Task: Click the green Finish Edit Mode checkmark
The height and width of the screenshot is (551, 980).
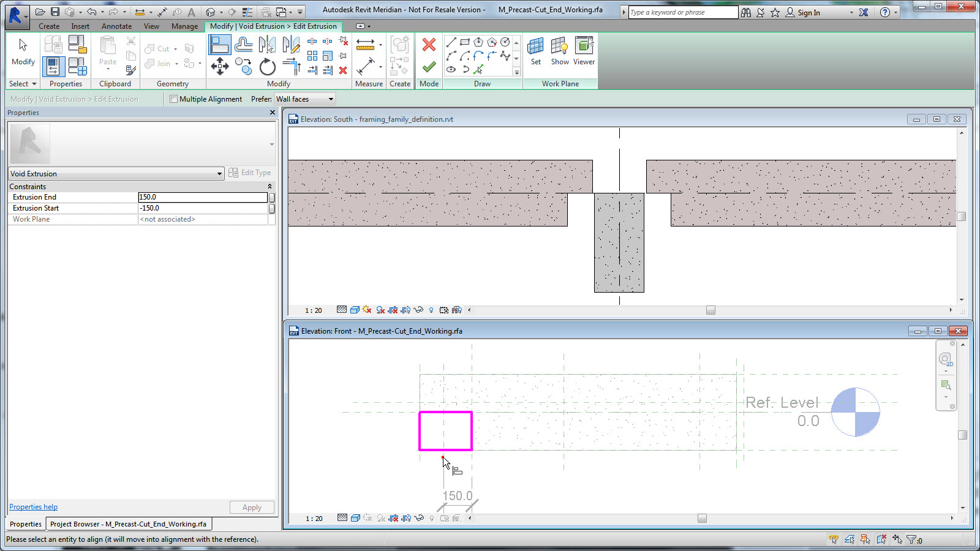Action: click(429, 67)
